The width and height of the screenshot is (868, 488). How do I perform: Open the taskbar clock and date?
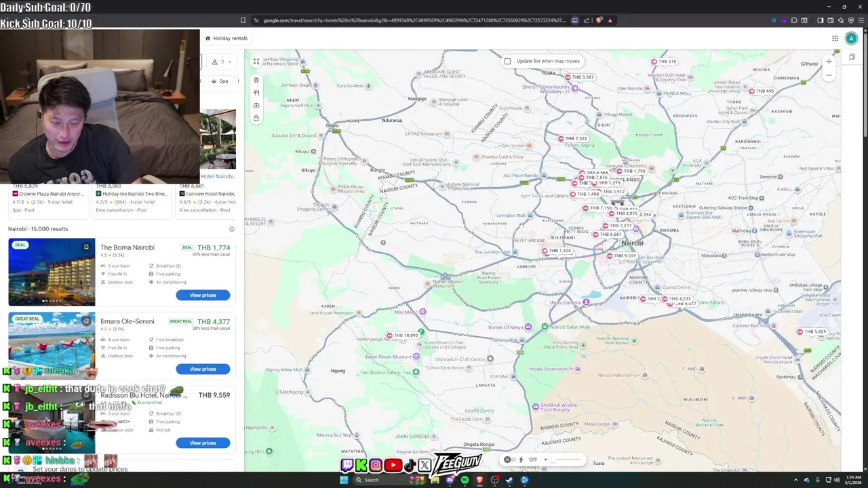click(x=853, y=480)
